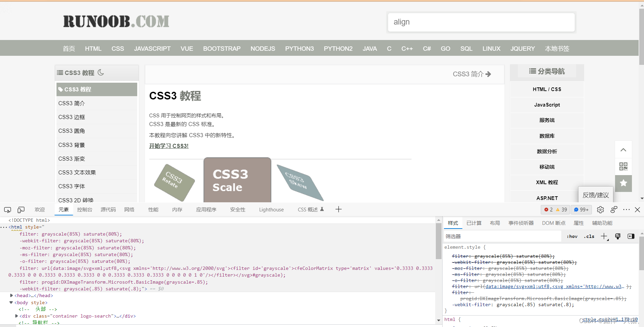Open the more options ellipsis menu in DevTools
This screenshot has height=327, width=644.
pos(626,209)
